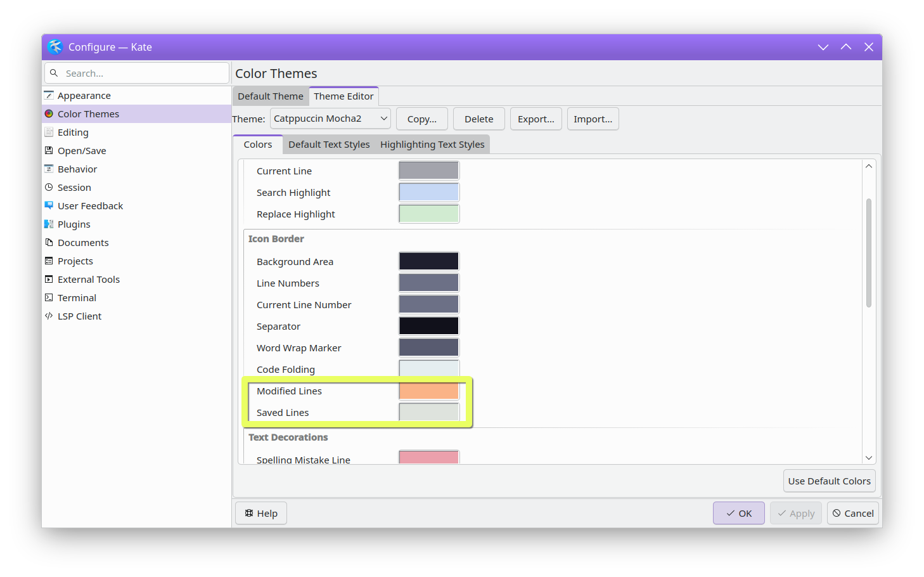Select Appearance in the sidebar

coord(136,95)
